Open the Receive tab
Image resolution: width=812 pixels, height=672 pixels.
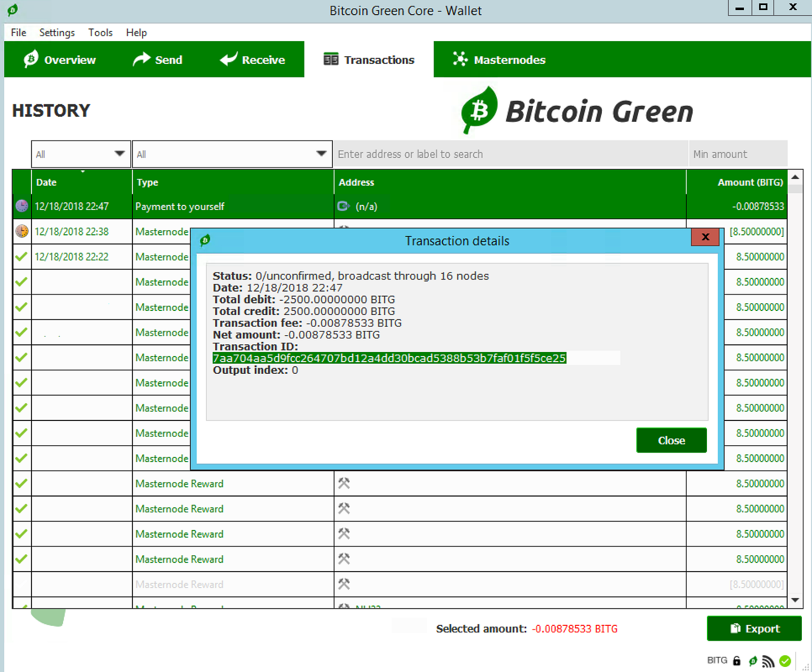(253, 59)
